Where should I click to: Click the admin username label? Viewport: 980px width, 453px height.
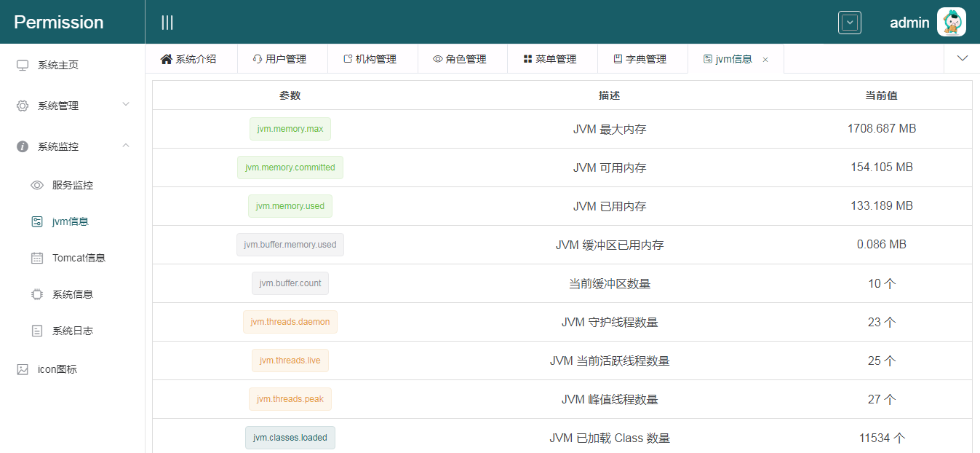pos(909,23)
